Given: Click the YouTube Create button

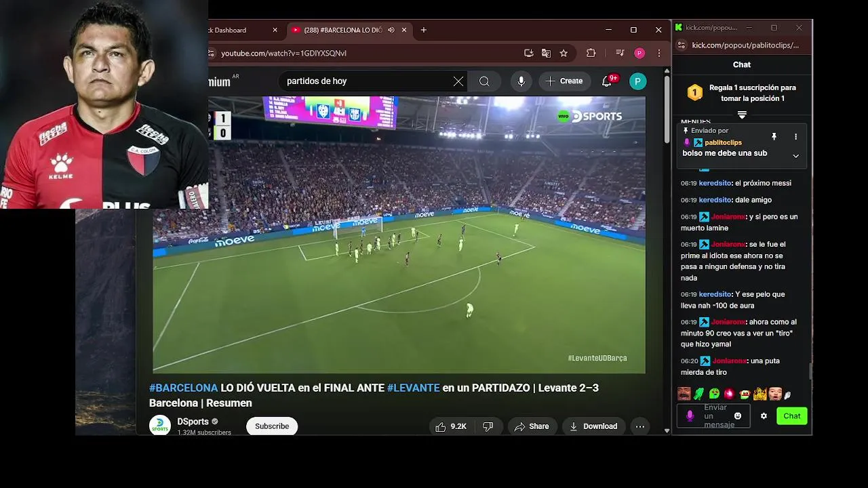Looking at the screenshot, I should [x=564, y=81].
